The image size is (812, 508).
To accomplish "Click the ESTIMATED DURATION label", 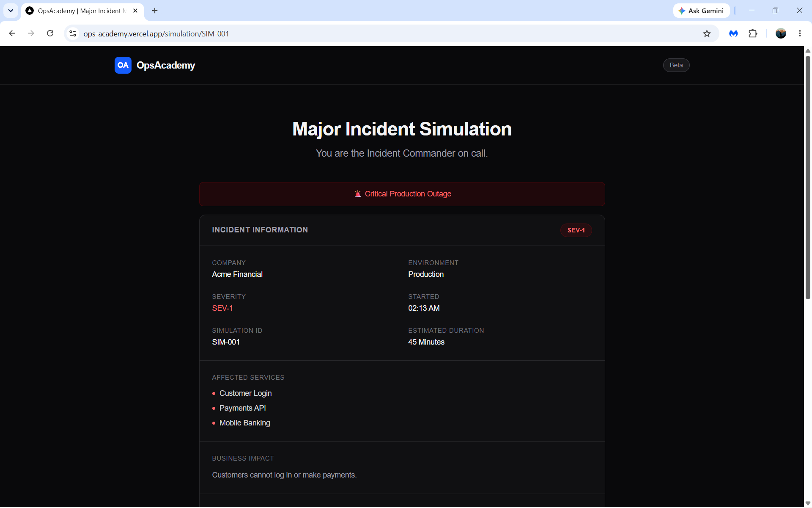I will (x=446, y=331).
